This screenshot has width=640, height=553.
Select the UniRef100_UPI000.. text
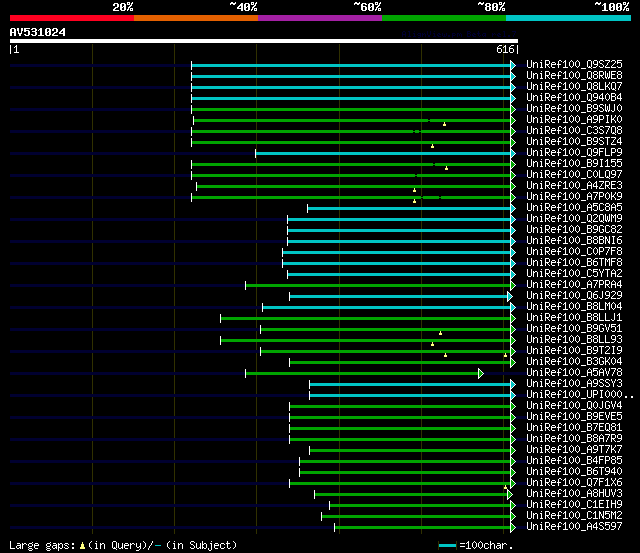(x=580, y=395)
